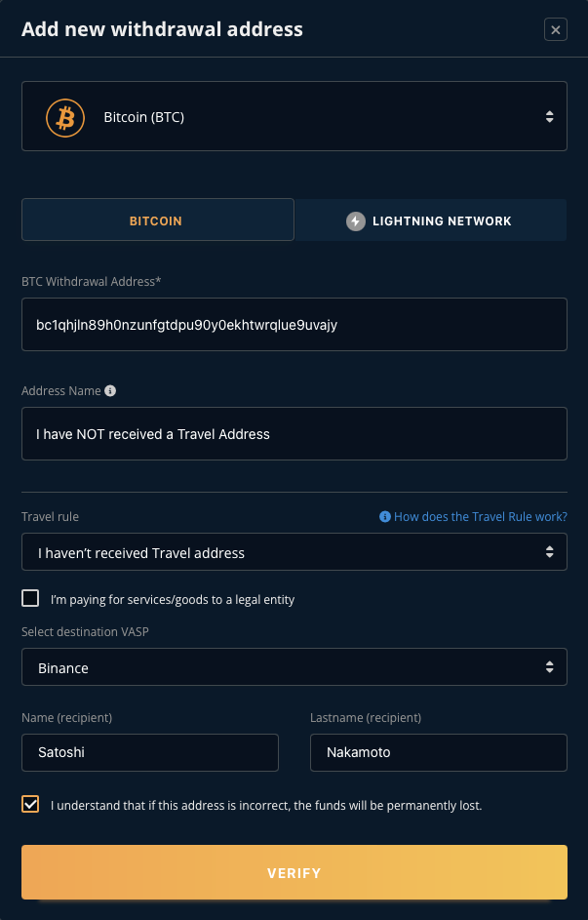
Task: Click the Address Name info icon
Action: 110,390
